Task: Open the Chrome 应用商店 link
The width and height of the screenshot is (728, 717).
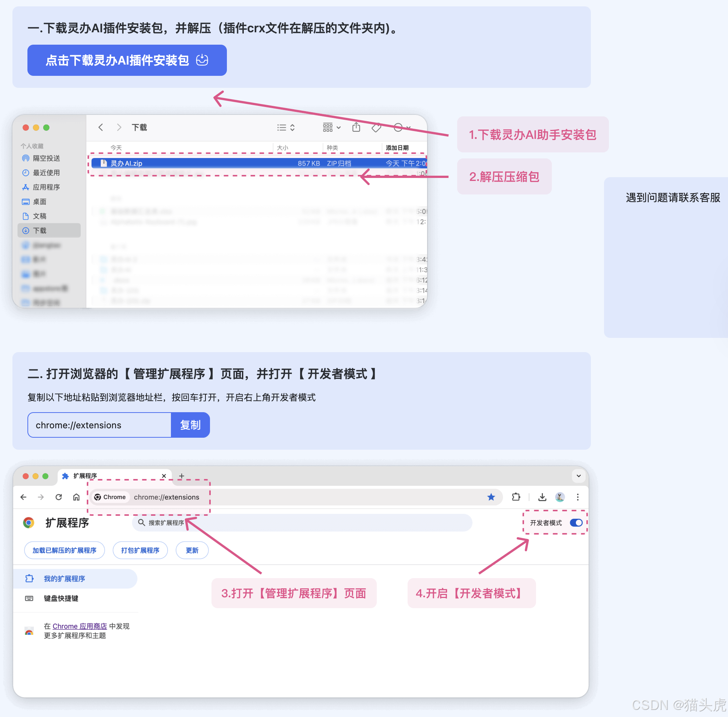Action: 80,626
